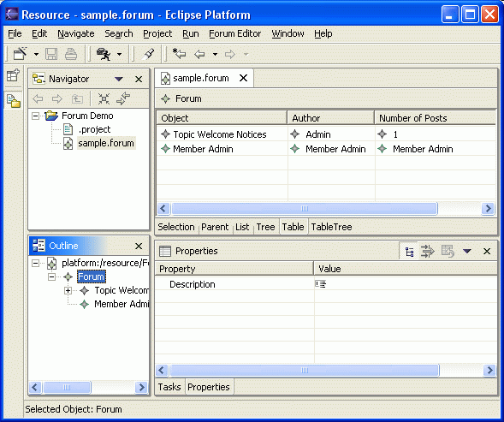This screenshot has height=422, width=504.
Task: Click Collapse All in Navigator toolbar
Action: 104,98
